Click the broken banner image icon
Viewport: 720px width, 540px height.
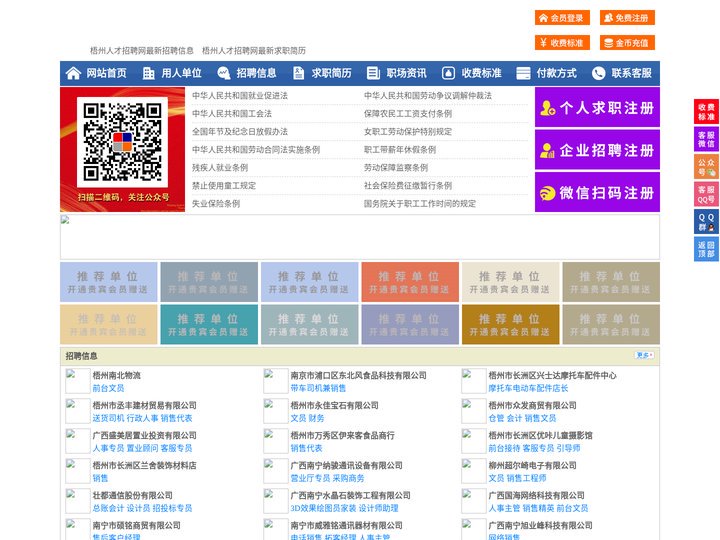pos(65,220)
